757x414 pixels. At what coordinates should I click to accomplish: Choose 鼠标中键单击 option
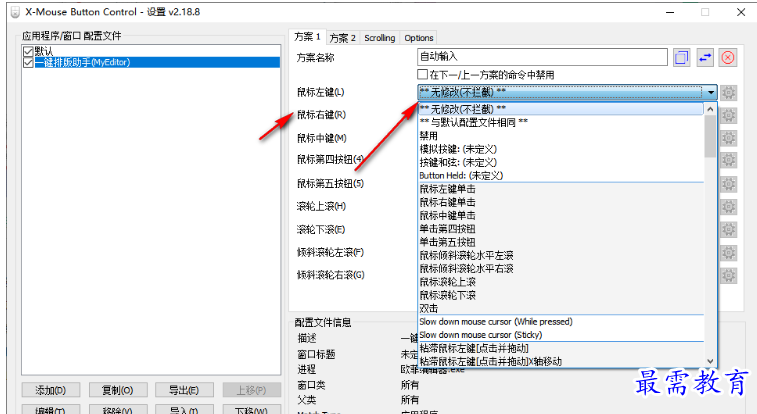[561, 216]
